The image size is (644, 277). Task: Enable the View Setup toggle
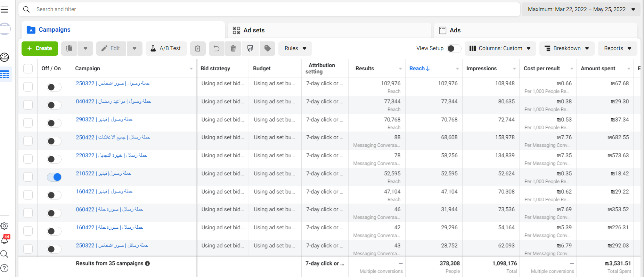[454, 48]
